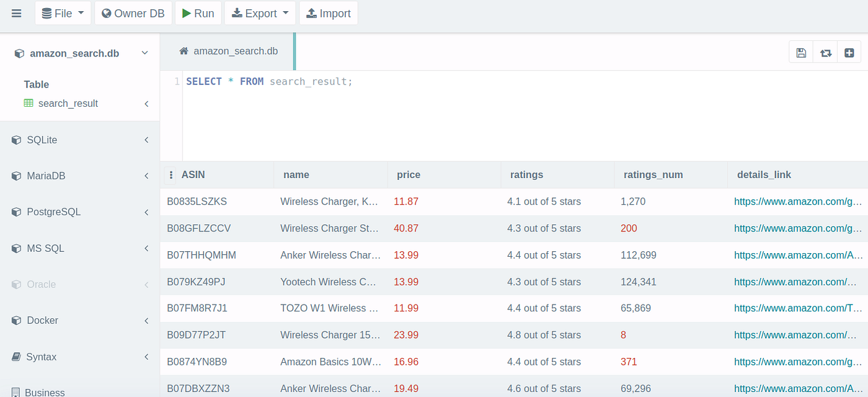Click the home icon on amazon_search.db tab
Screen dimensions: 868x397
[x=183, y=52]
